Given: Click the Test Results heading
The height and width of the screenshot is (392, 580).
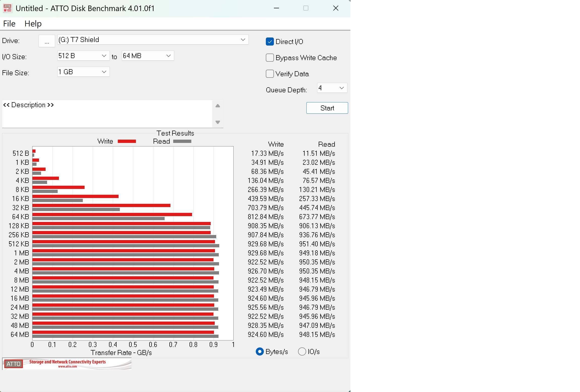Looking at the screenshot, I should [175, 133].
